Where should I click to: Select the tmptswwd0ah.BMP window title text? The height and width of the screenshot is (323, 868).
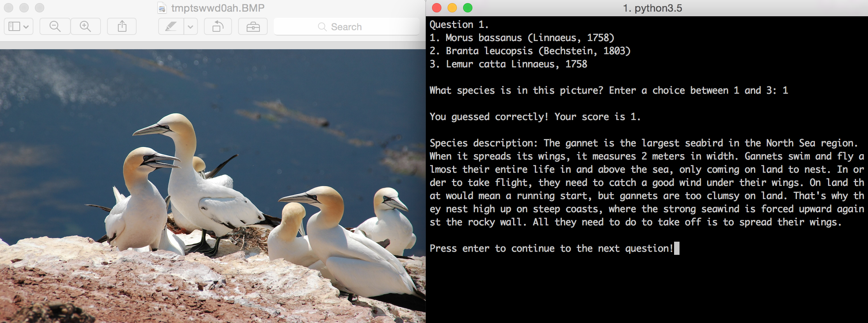[218, 8]
